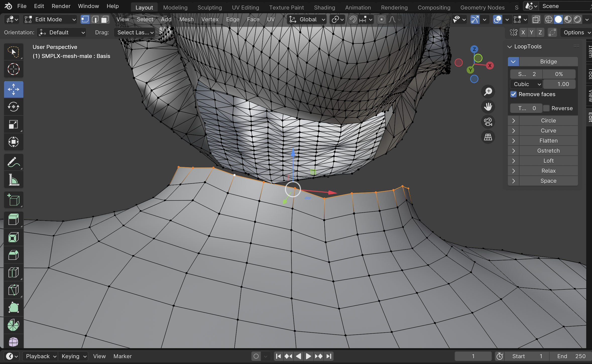The height and width of the screenshot is (364, 592).
Task: Uncheck Remove faces in Bridge options
Action: click(514, 94)
